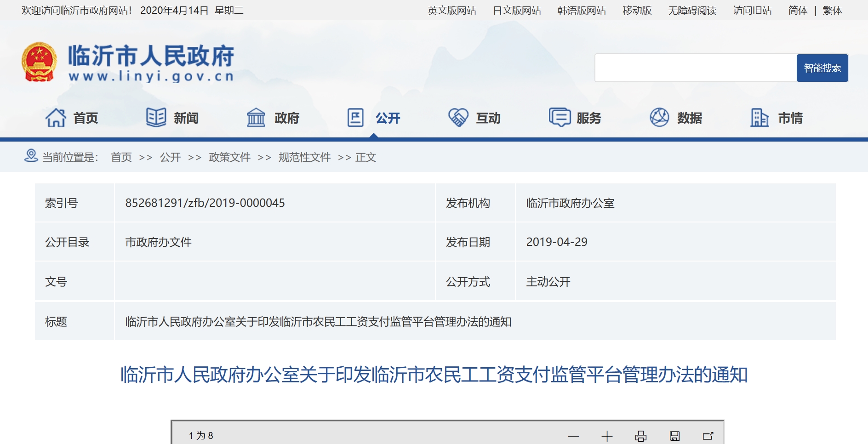Screen dimensions: 868x444
Task: Open the 韩语版网站 link
Action: tap(582, 11)
